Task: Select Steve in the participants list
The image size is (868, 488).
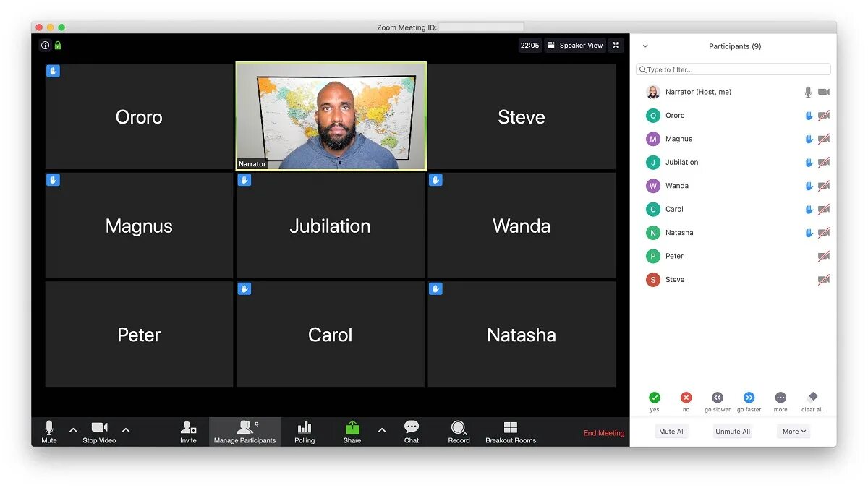Action: tap(733, 280)
